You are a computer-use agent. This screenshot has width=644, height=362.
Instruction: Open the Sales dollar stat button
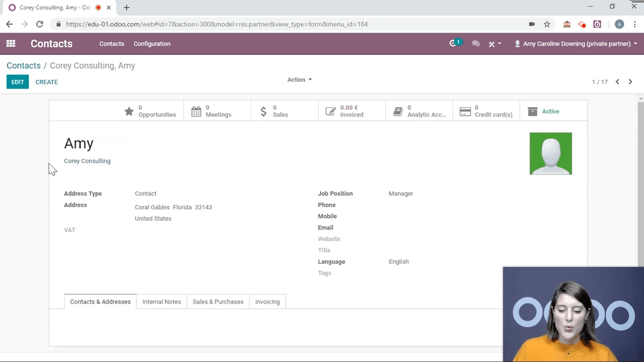pyautogui.click(x=284, y=111)
